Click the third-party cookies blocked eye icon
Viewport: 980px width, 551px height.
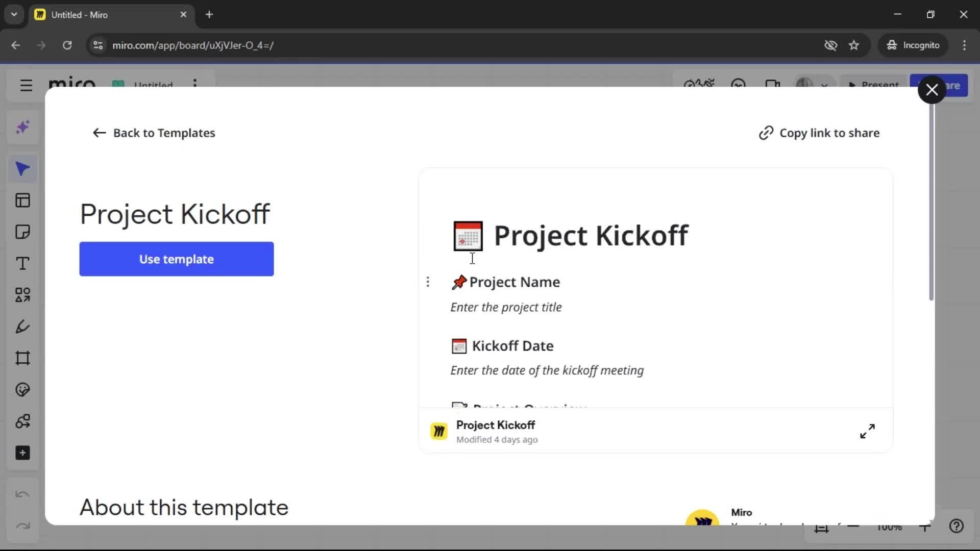[x=830, y=45]
